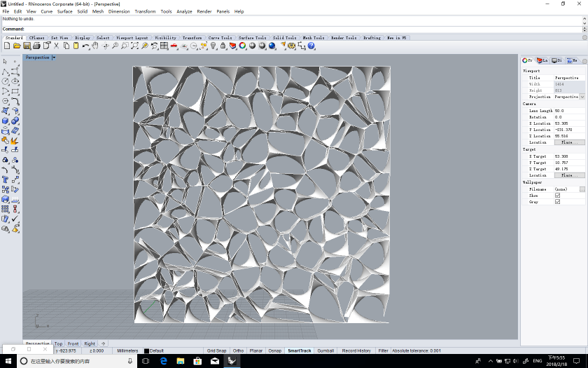Image resolution: width=588 pixels, height=368 pixels.
Task: Open the Surface menu
Action: click(x=64, y=11)
